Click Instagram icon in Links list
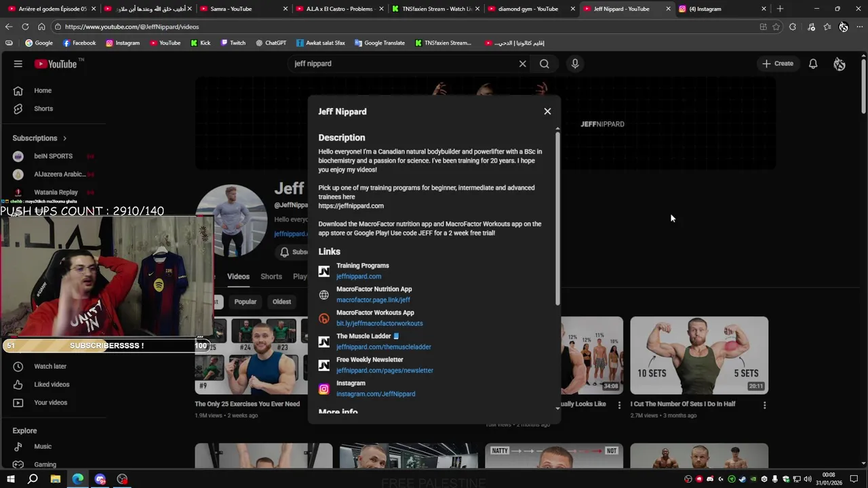This screenshot has height=488, width=868. (324, 389)
